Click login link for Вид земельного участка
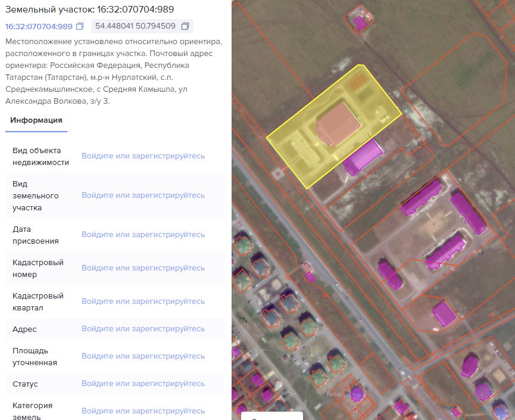The height and width of the screenshot is (420, 515). tap(143, 195)
